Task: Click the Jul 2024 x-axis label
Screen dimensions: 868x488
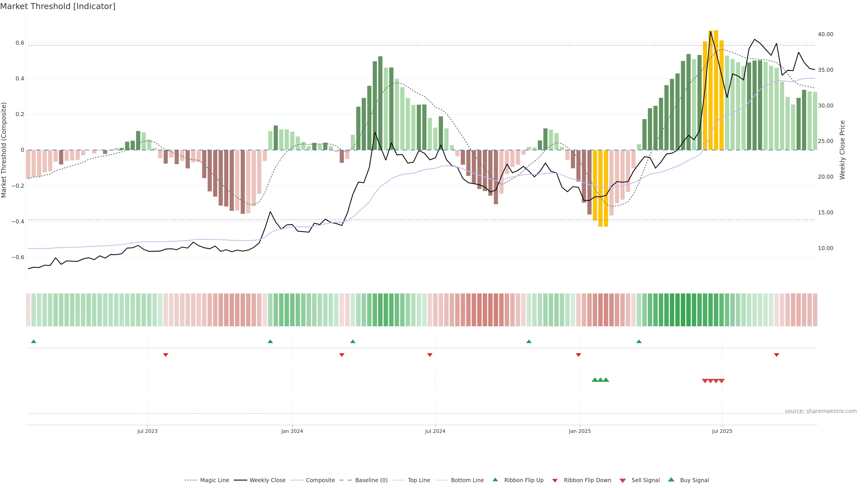Action: 435,431
